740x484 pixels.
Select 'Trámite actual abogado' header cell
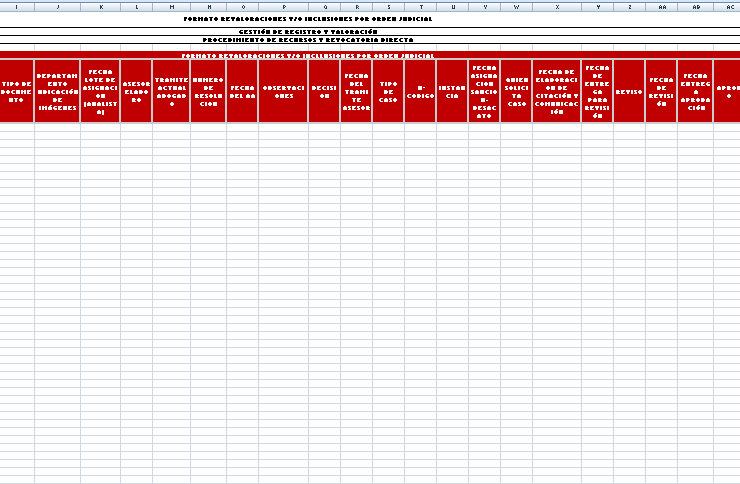click(171, 91)
